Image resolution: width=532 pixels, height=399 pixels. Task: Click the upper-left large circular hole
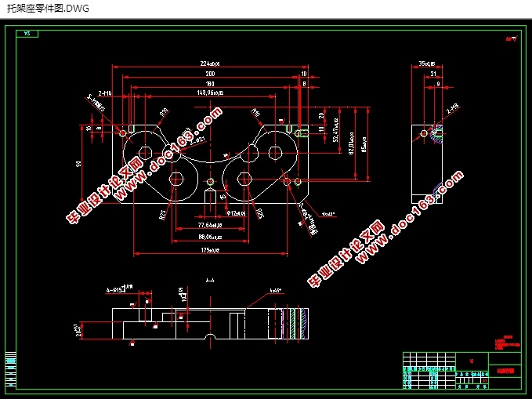click(144, 151)
